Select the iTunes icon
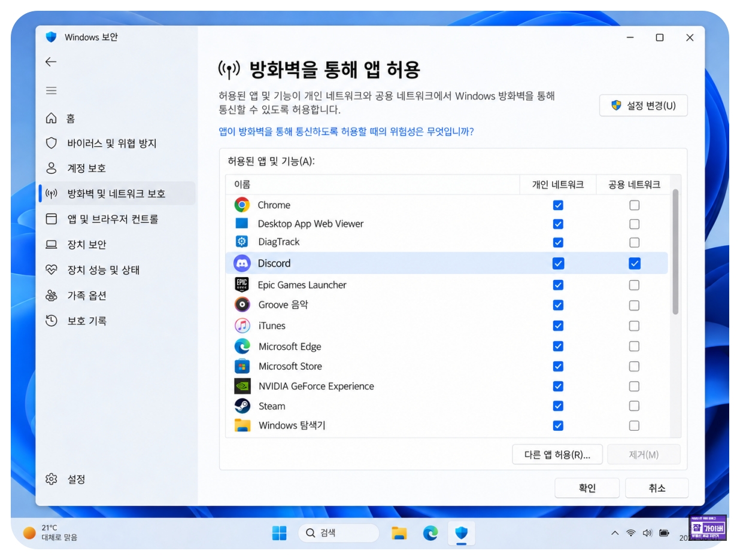This screenshot has width=740, height=560. [242, 325]
